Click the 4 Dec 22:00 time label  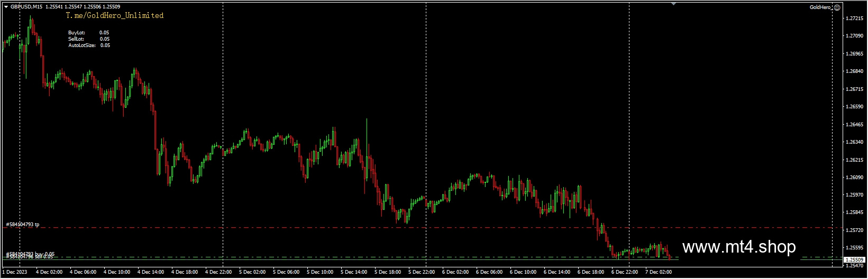[218, 272]
